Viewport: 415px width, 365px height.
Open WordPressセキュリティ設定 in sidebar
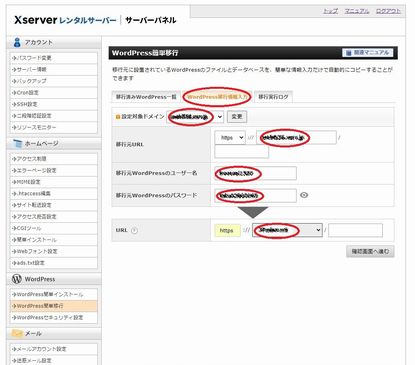54,317
